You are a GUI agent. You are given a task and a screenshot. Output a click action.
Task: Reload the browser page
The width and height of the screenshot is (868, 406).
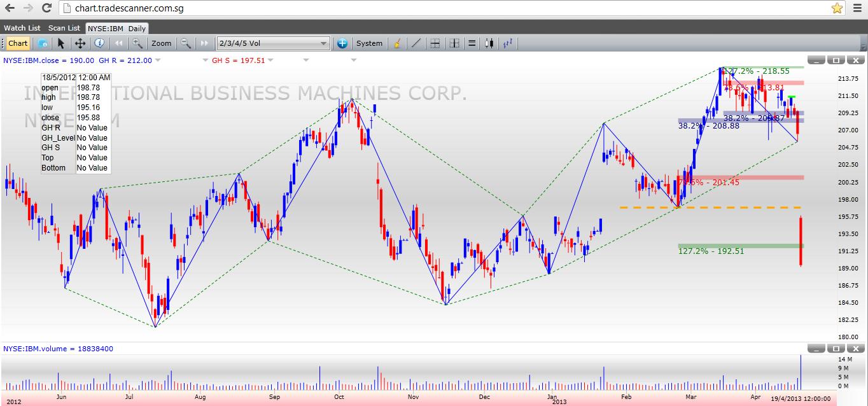[x=47, y=8]
